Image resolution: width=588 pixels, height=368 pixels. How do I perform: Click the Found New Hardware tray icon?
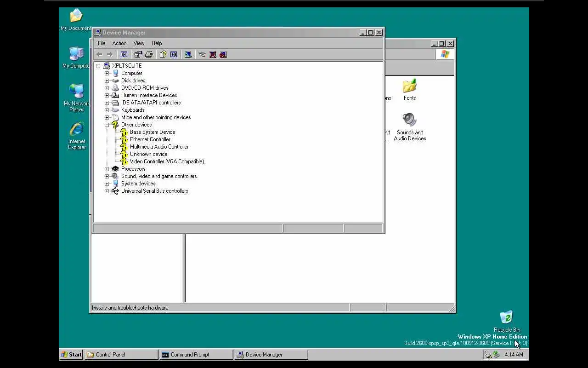tap(488, 355)
